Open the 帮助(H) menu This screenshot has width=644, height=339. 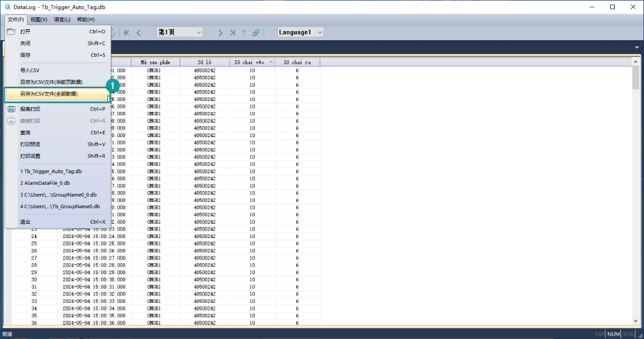pyautogui.click(x=86, y=20)
